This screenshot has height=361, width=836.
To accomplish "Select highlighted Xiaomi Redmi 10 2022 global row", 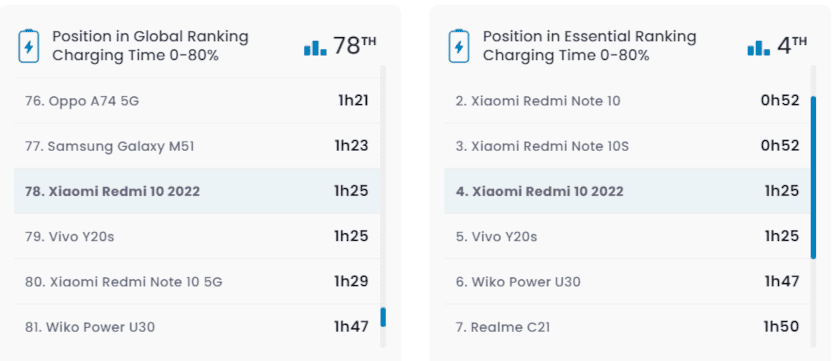I will click(x=197, y=191).
